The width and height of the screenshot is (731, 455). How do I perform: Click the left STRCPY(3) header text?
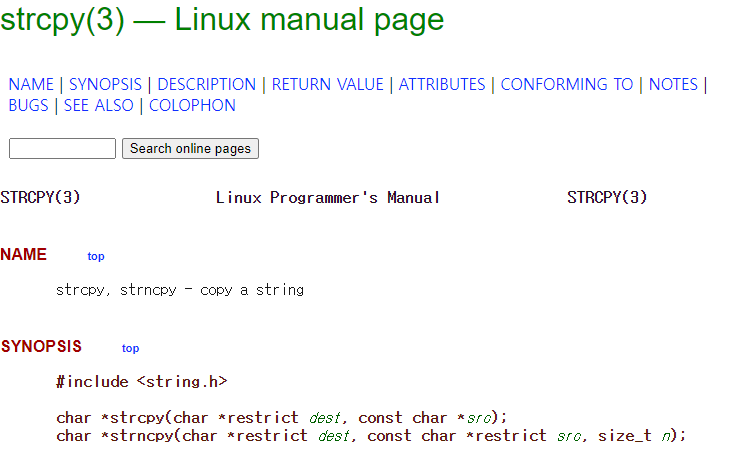pyautogui.click(x=41, y=198)
